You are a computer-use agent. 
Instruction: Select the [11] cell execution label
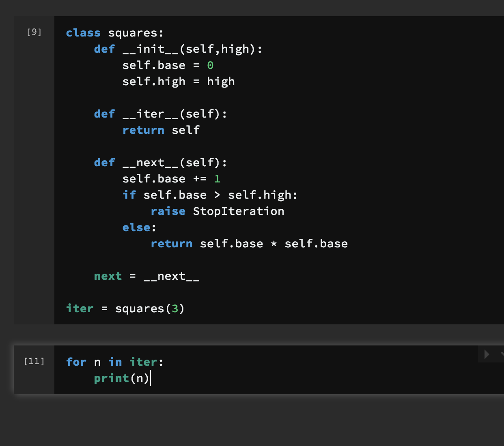click(x=34, y=361)
